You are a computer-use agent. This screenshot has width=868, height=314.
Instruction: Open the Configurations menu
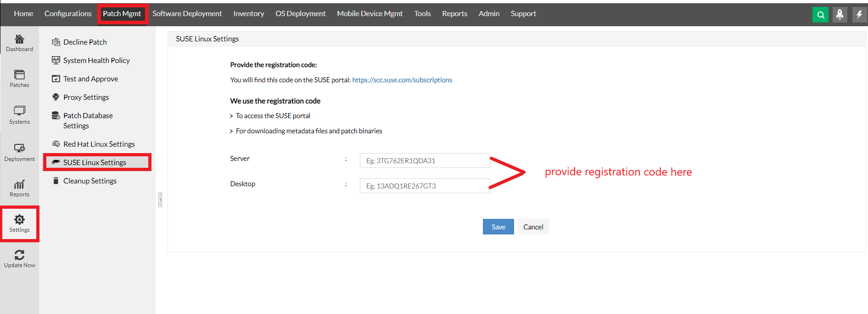pyautogui.click(x=68, y=14)
